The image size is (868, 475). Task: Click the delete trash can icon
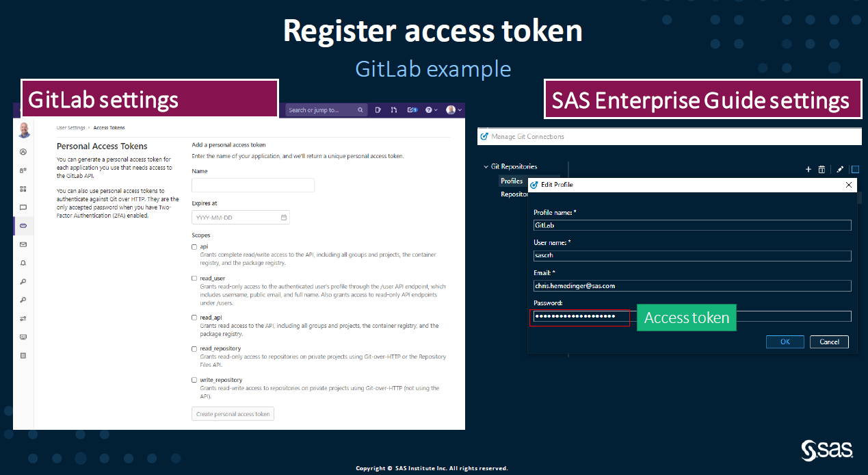(821, 170)
